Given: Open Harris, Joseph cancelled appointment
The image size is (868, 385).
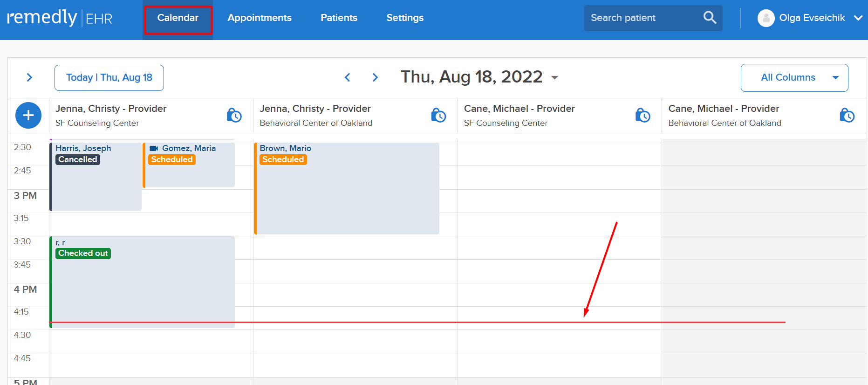Looking at the screenshot, I should click(96, 177).
